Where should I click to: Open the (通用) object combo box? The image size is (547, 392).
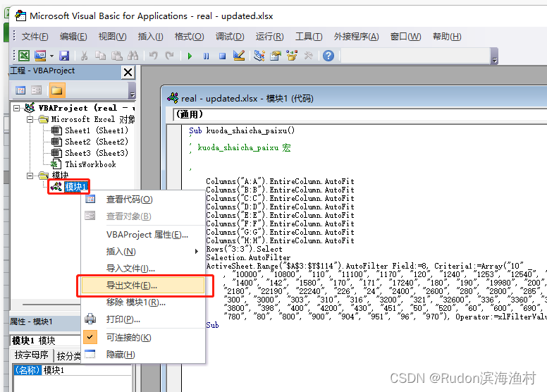(359, 114)
